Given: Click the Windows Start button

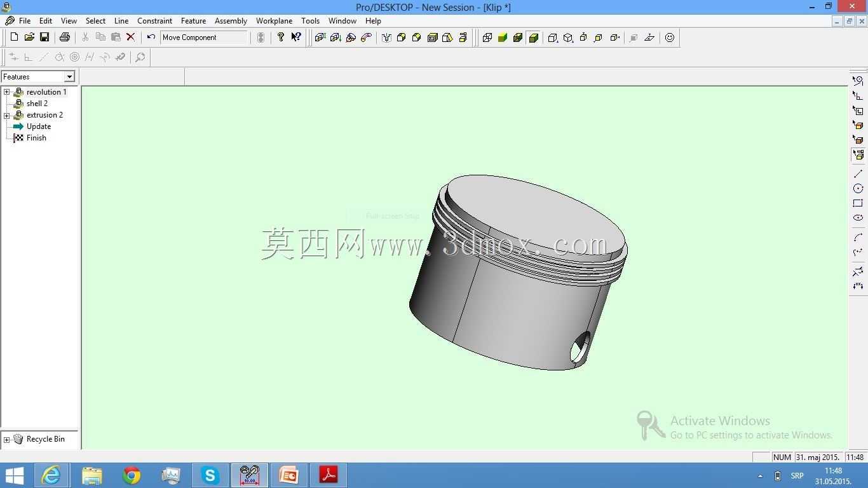Looking at the screenshot, I should tap(14, 475).
